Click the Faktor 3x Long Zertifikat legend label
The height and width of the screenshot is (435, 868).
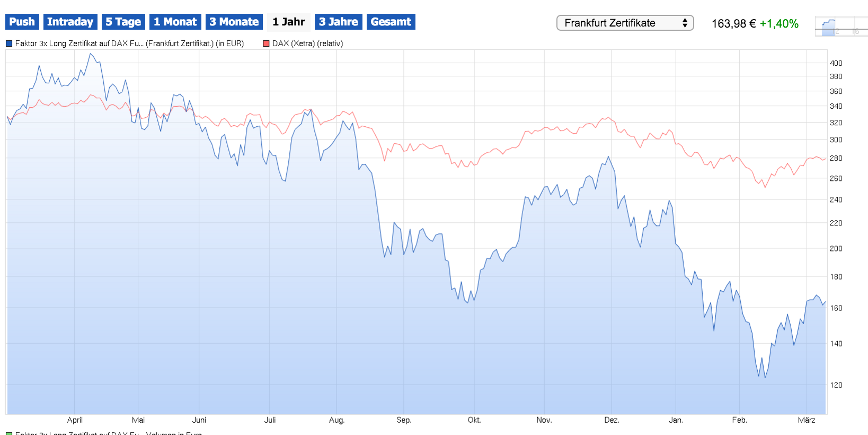129,43
